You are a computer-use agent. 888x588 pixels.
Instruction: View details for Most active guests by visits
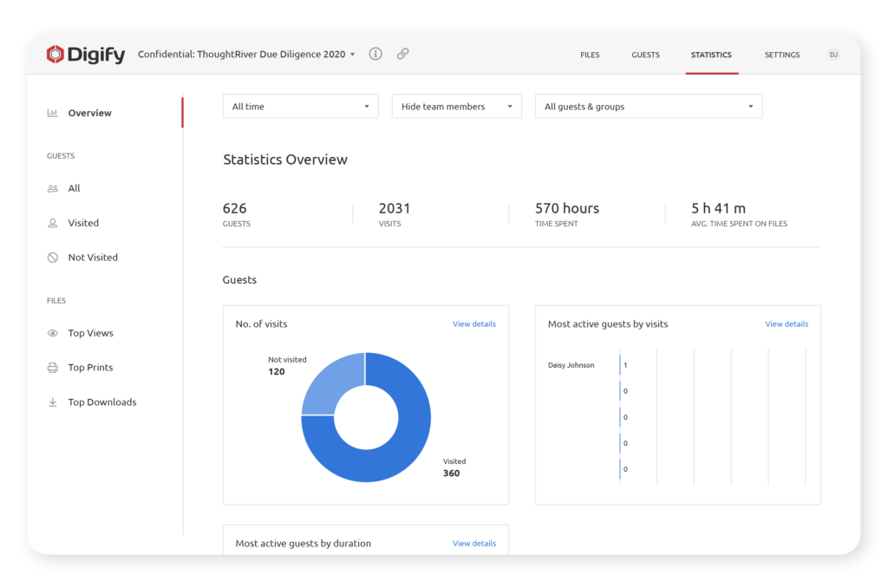[787, 324]
